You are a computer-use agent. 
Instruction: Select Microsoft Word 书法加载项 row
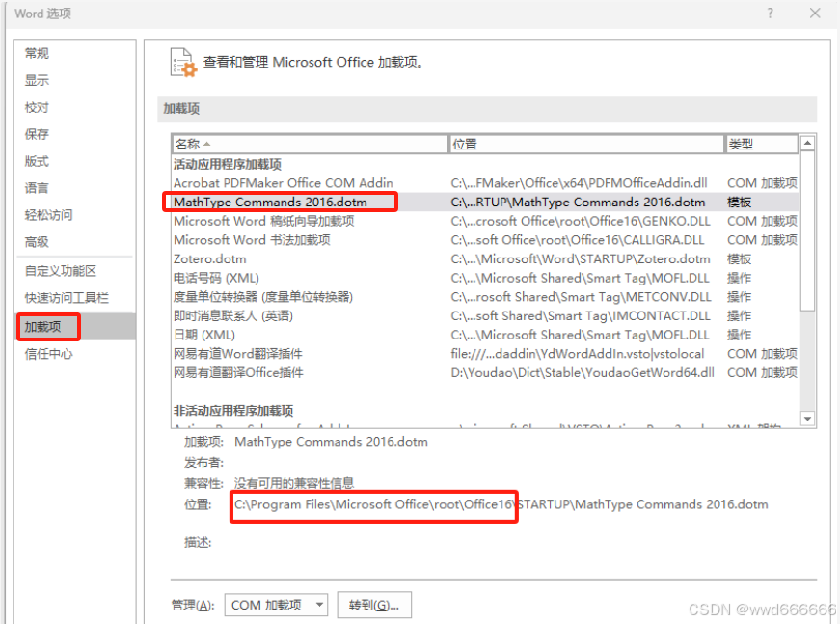point(485,240)
